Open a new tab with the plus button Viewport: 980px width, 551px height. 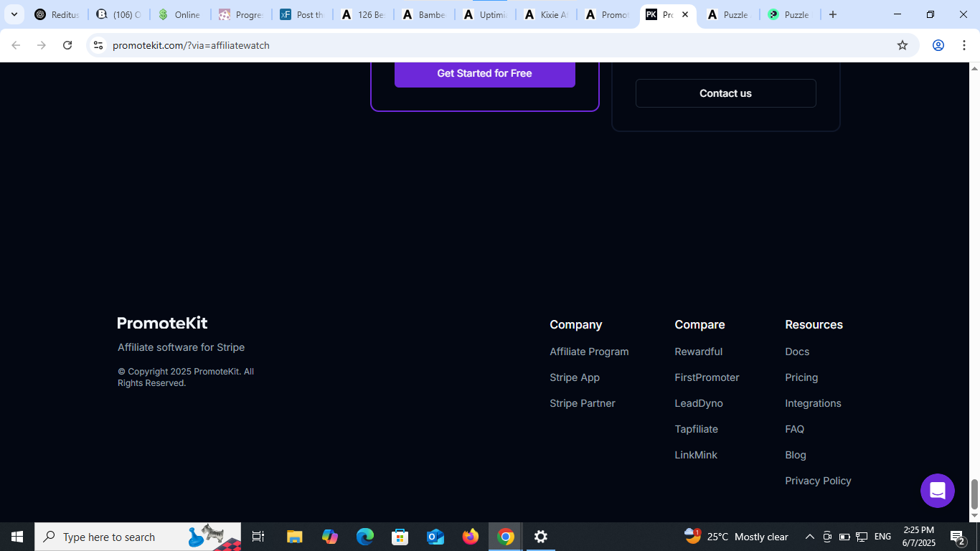pyautogui.click(x=833, y=14)
